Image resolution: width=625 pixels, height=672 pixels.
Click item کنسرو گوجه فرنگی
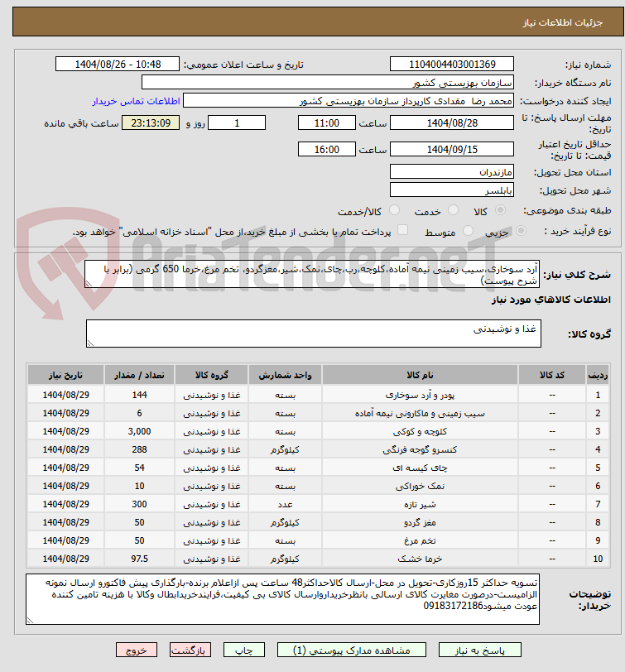(x=420, y=450)
